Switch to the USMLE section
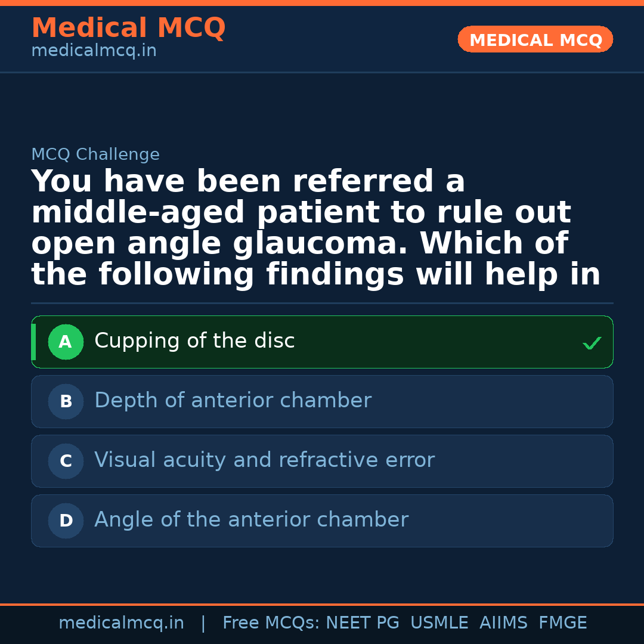The height and width of the screenshot is (644, 644). tap(439, 622)
